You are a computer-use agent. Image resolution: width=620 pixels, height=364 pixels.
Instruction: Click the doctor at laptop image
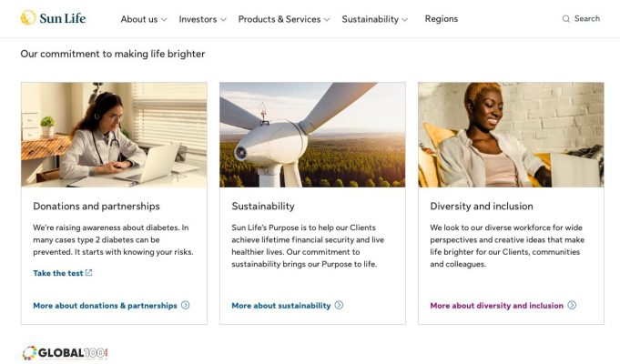pyautogui.click(x=114, y=135)
